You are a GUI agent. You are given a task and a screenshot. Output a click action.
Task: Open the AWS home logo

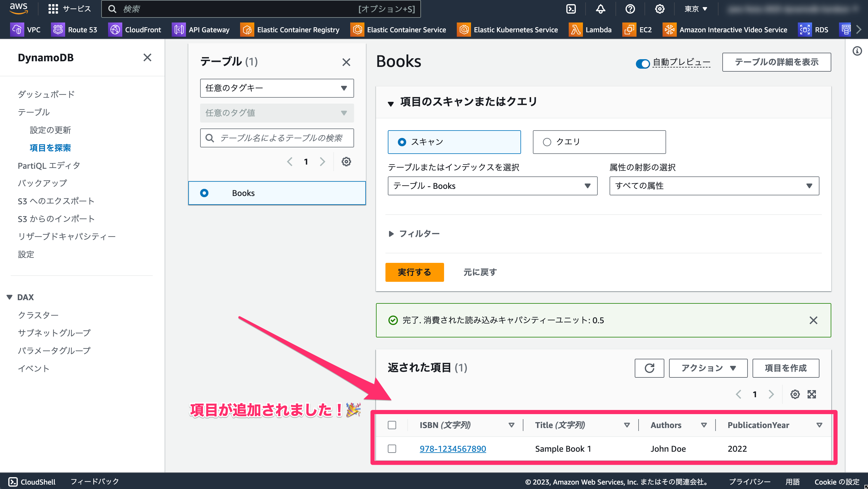19,9
